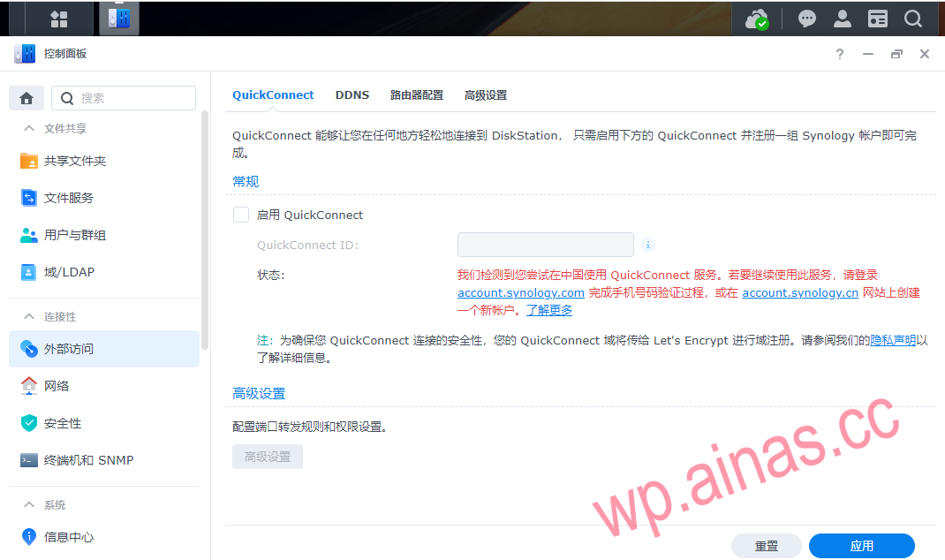945x560 pixels.
Task: Open Network (网络) icon
Action: click(x=29, y=386)
